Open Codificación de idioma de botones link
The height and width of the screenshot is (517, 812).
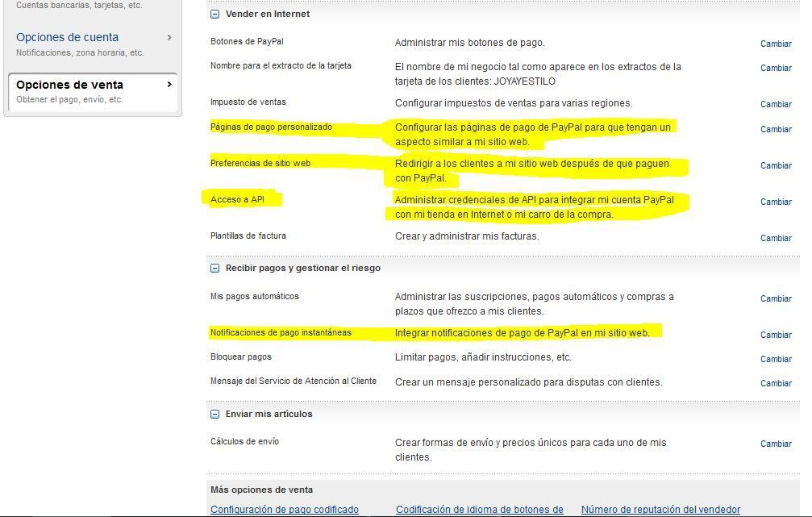[480, 509]
